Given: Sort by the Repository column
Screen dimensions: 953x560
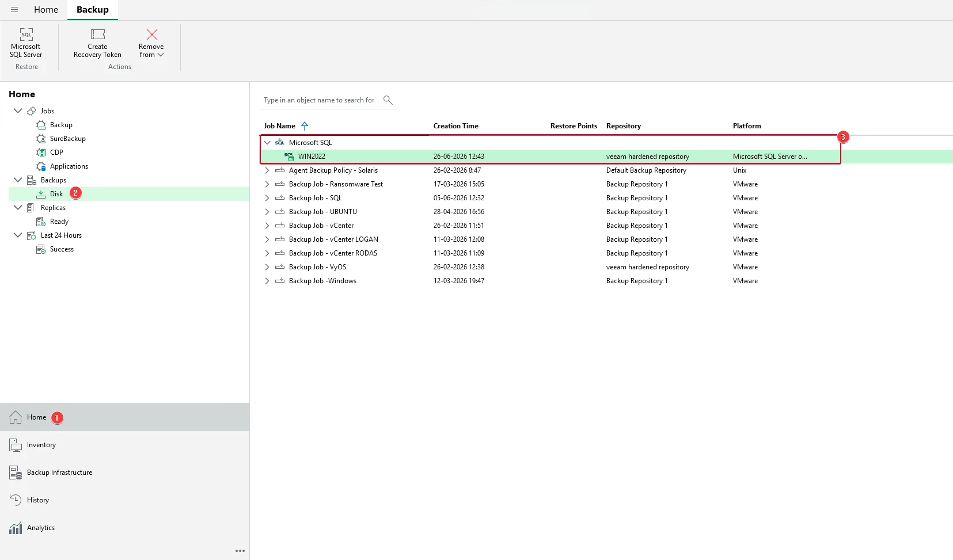Looking at the screenshot, I should (624, 126).
